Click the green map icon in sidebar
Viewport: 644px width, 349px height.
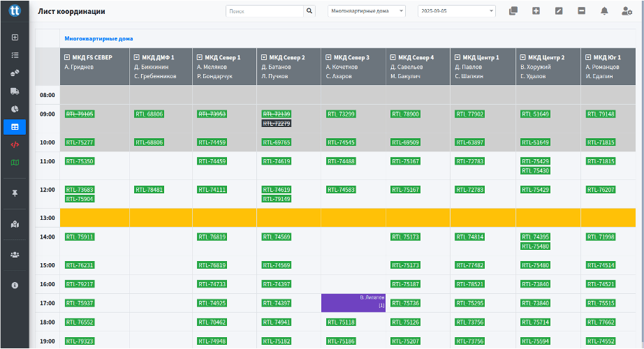pos(15,163)
